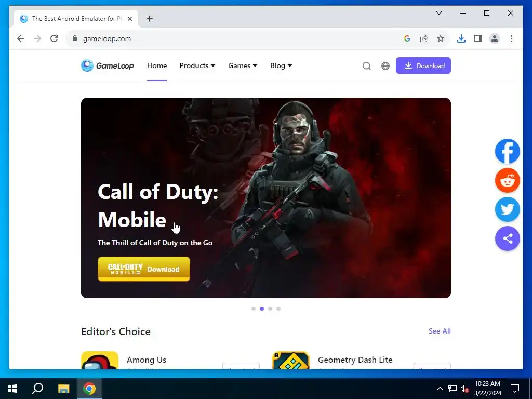
Task: Open the muted volume tray icon
Action: pyautogui.click(x=464, y=389)
